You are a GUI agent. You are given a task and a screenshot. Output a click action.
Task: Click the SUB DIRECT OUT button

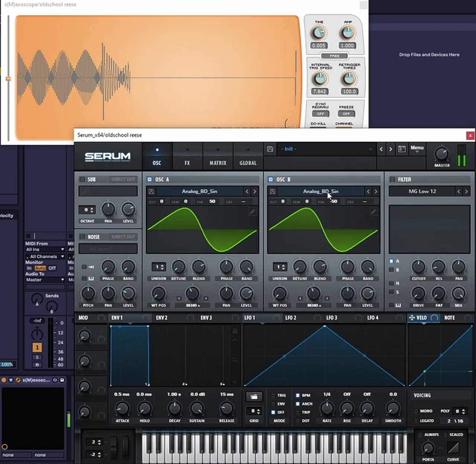[123, 180]
